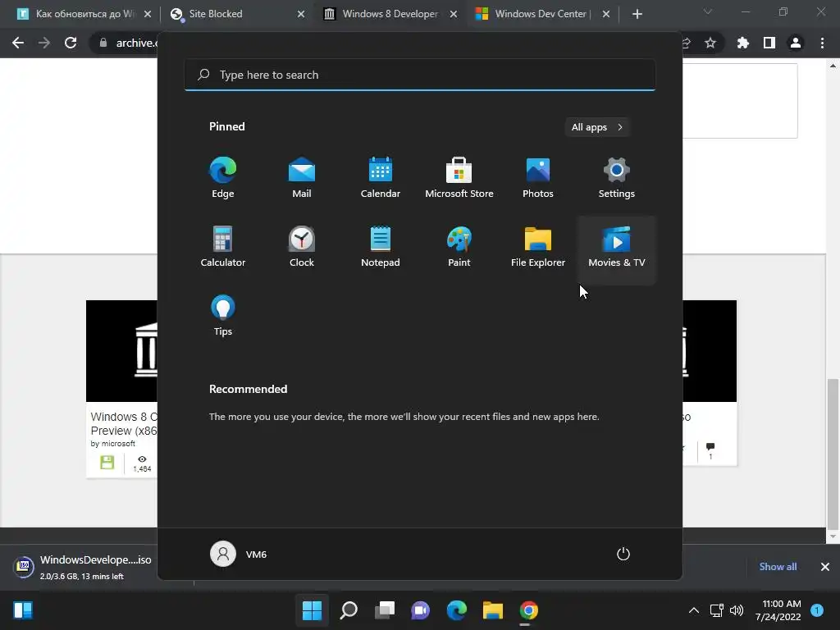The image size is (840, 630).
Task: Open Chrome three-dot menu
Action: point(822,43)
